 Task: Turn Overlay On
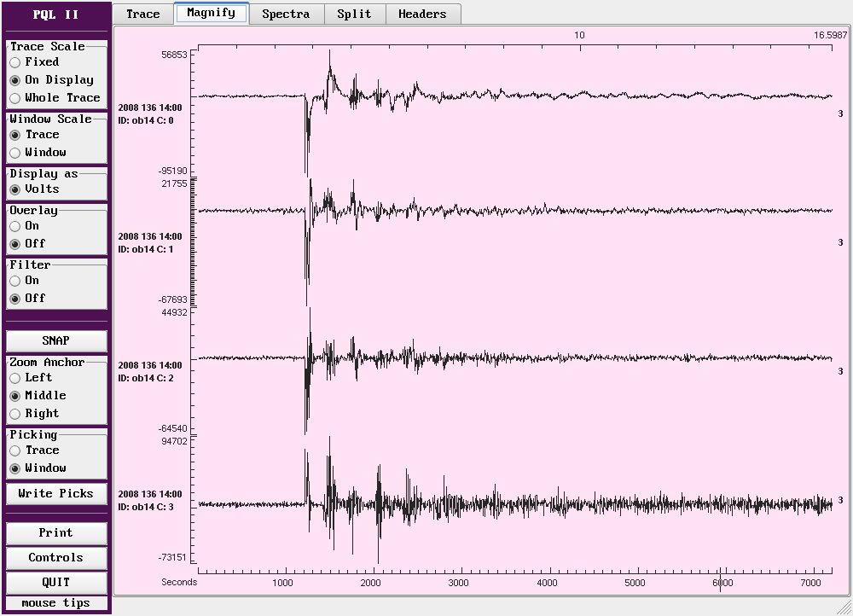click(x=15, y=226)
